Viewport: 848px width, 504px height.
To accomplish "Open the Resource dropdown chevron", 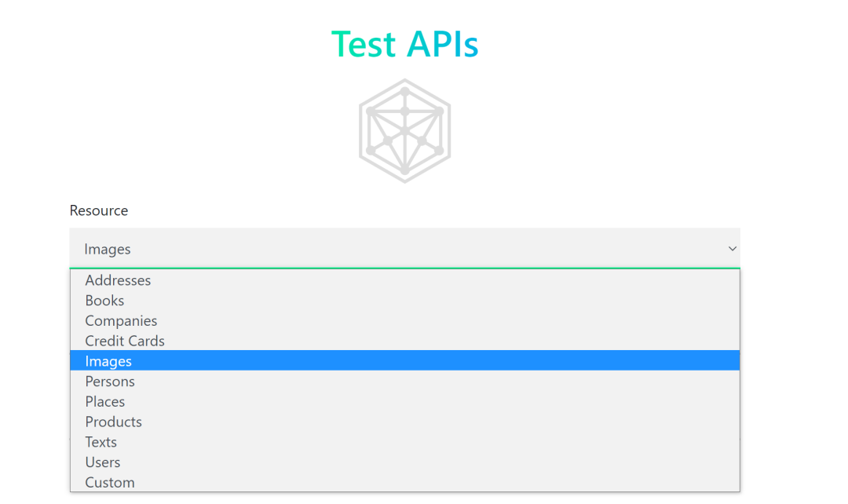I will tap(733, 248).
